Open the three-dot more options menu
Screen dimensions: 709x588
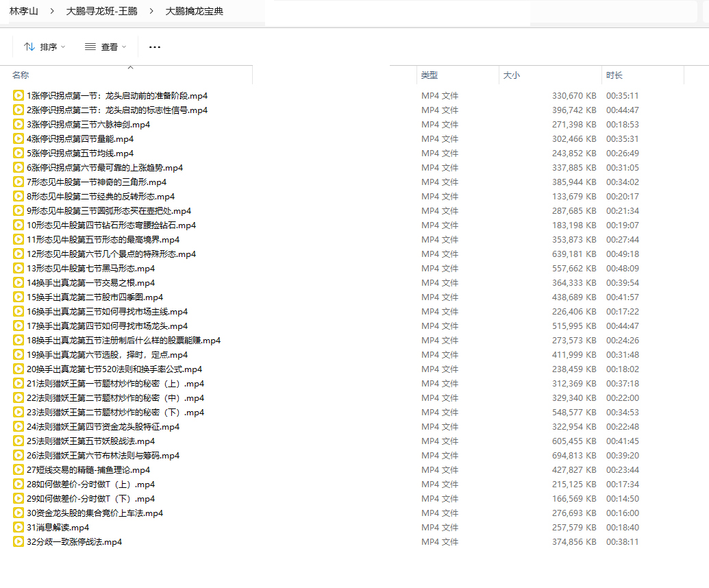155,47
